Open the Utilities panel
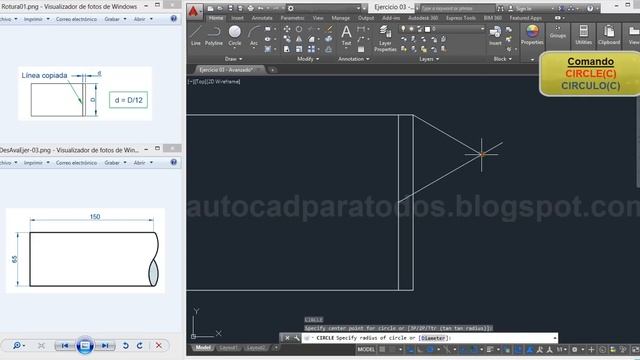 pyautogui.click(x=584, y=35)
